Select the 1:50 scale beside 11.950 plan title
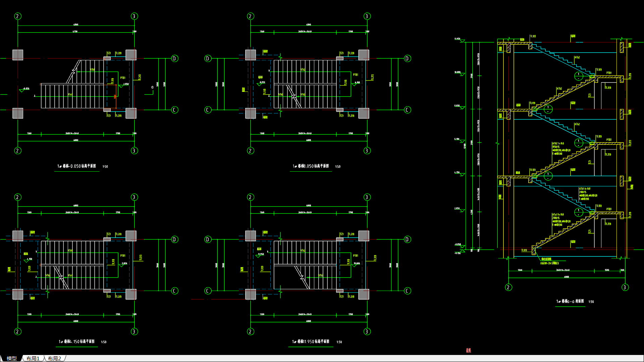 point(339,342)
